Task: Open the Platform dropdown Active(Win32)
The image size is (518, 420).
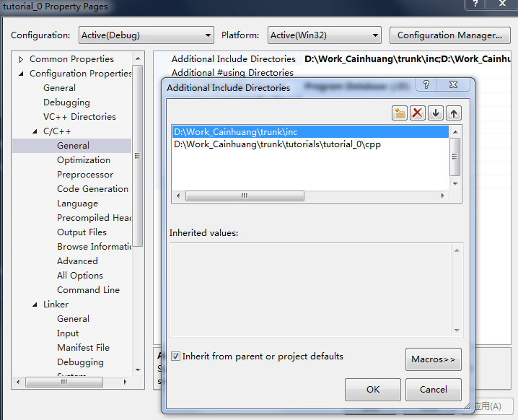Action: click(325, 35)
